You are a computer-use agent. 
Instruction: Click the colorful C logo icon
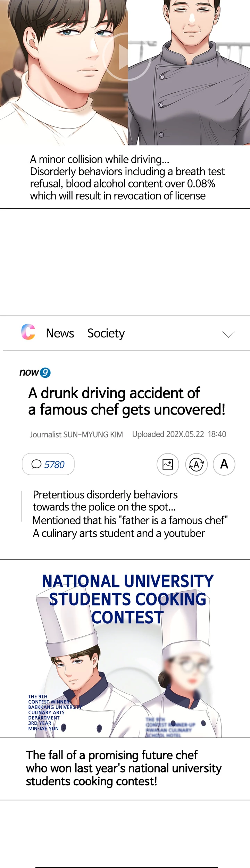point(28,332)
